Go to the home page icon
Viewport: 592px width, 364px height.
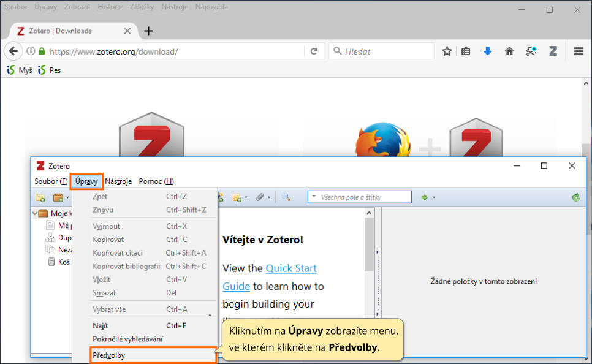[x=509, y=51]
